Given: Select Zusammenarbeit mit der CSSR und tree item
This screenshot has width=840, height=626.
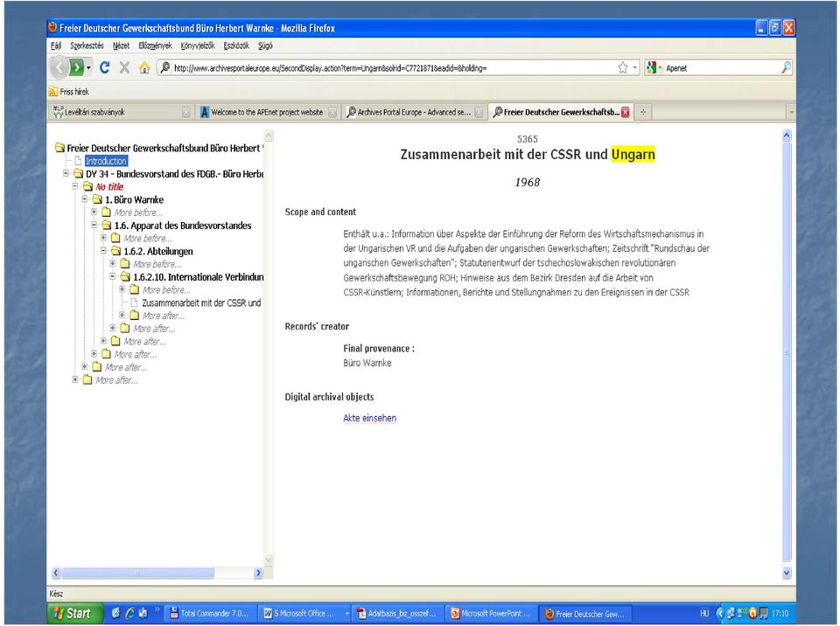Looking at the screenshot, I should click(201, 303).
